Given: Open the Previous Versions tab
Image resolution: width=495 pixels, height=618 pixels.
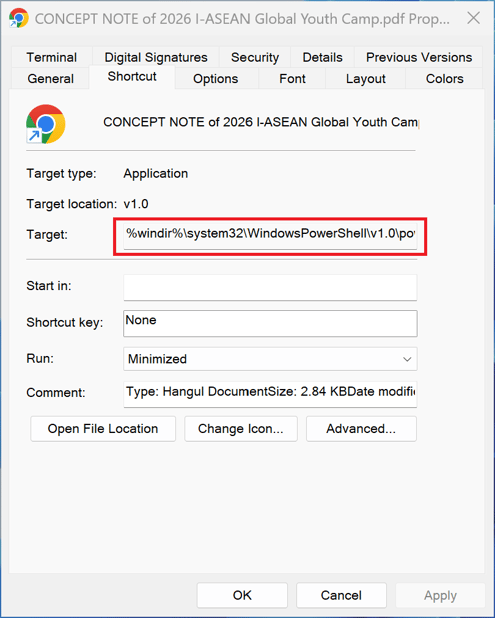Looking at the screenshot, I should 419,57.
